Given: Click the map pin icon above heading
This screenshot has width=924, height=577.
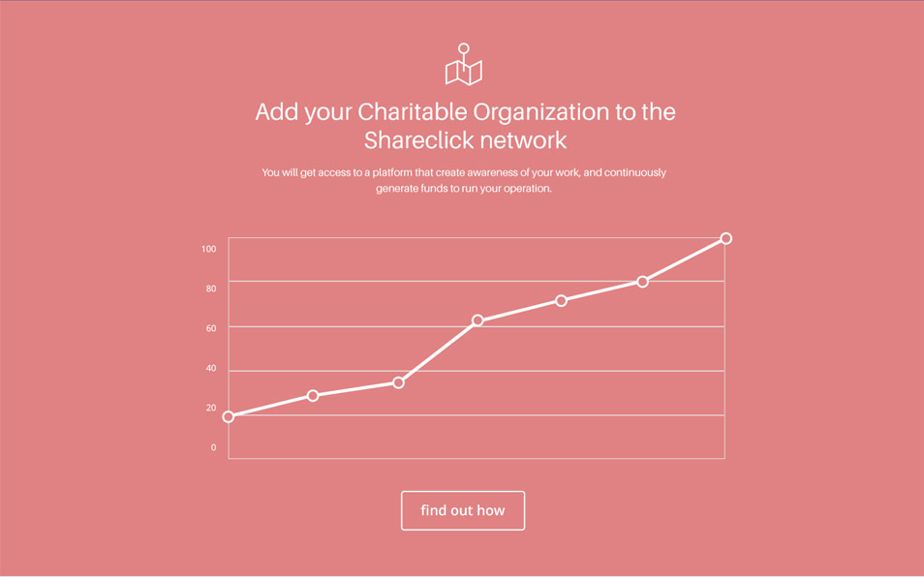Looking at the screenshot, I should [x=464, y=64].
